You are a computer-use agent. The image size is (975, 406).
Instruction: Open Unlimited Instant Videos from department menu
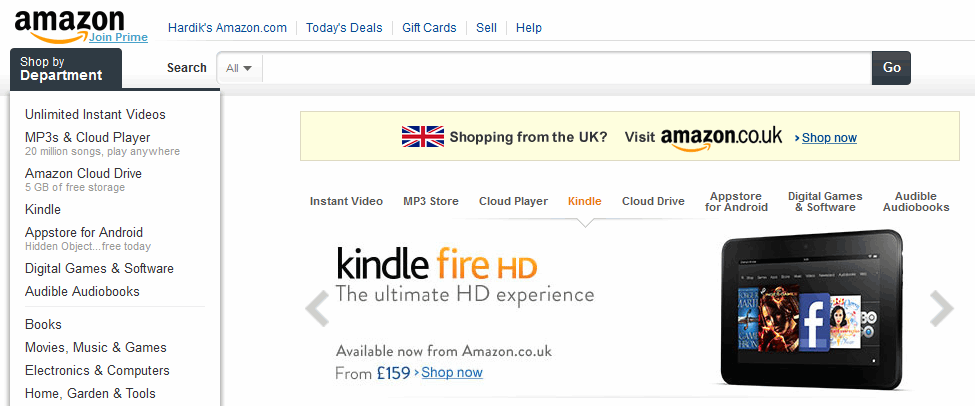point(95,115)
